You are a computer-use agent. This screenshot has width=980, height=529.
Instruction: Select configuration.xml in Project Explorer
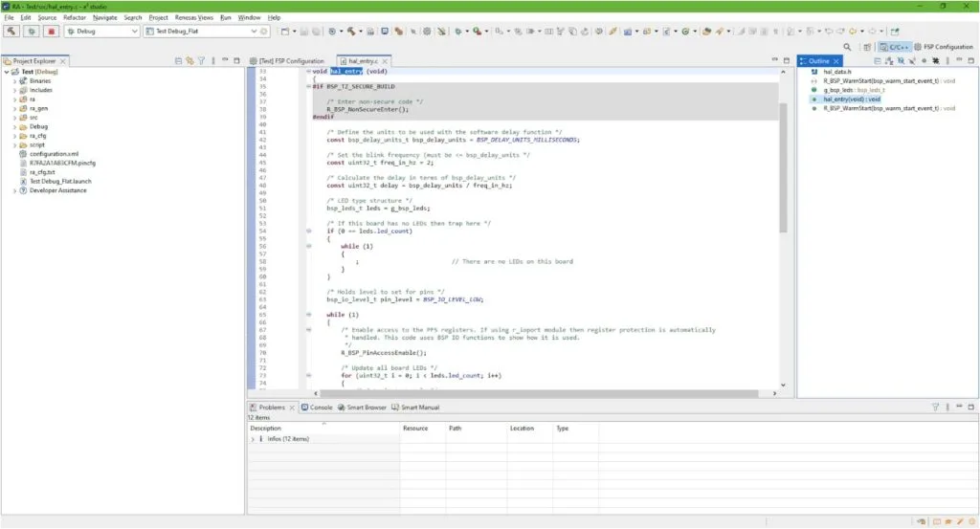tap(53, 153)
